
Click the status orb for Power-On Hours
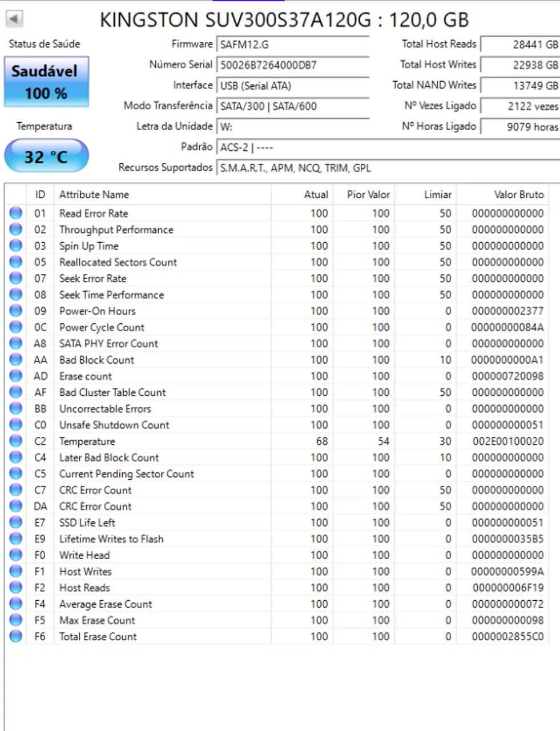coord(16,311)
